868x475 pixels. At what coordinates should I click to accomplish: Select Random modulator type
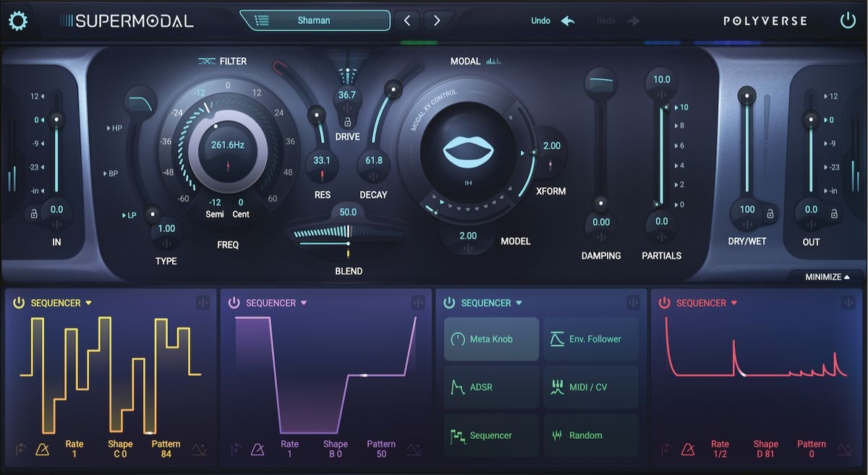click(591, 435)
